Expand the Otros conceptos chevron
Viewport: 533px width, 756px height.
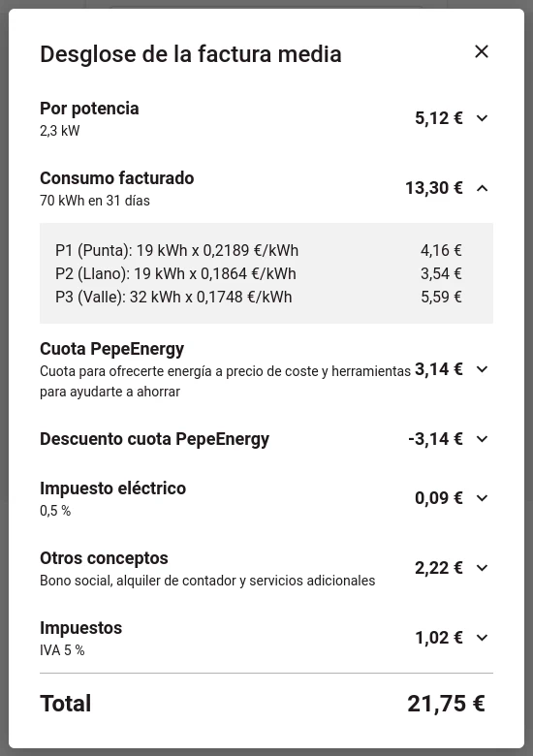pos(482,568)
